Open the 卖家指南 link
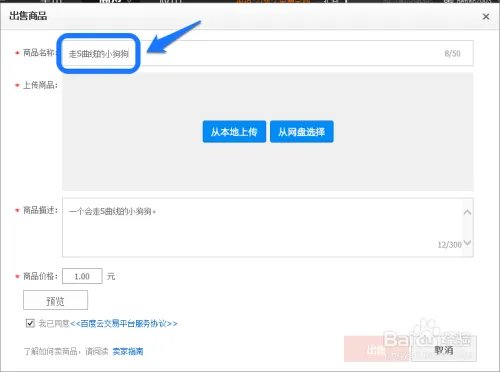This screenshot has width=500, height=372. tap(128, 351)
